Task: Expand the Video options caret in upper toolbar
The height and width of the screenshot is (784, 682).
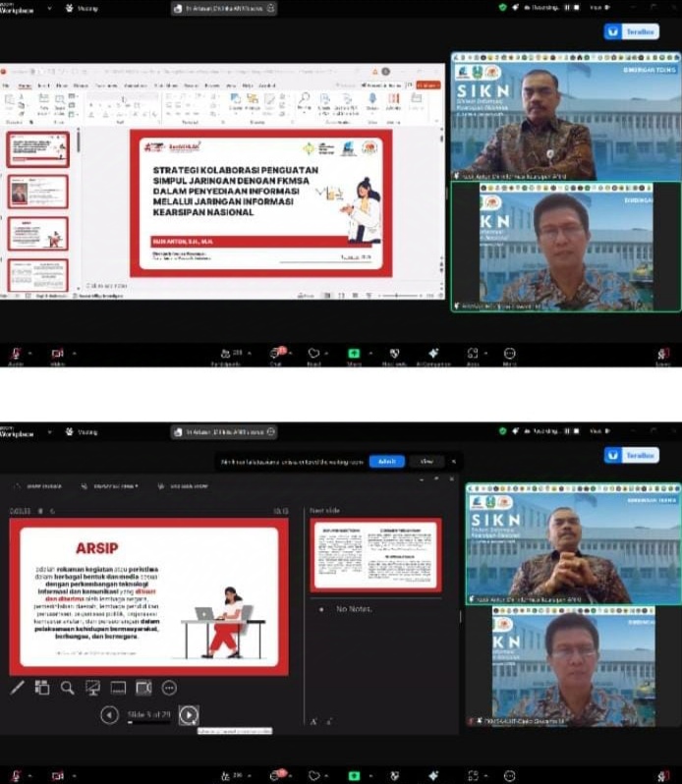Action: [x=74, y=353]
